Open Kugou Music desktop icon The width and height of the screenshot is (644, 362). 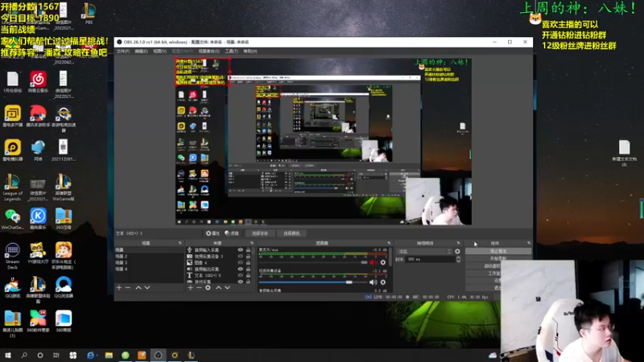(38, 219)
